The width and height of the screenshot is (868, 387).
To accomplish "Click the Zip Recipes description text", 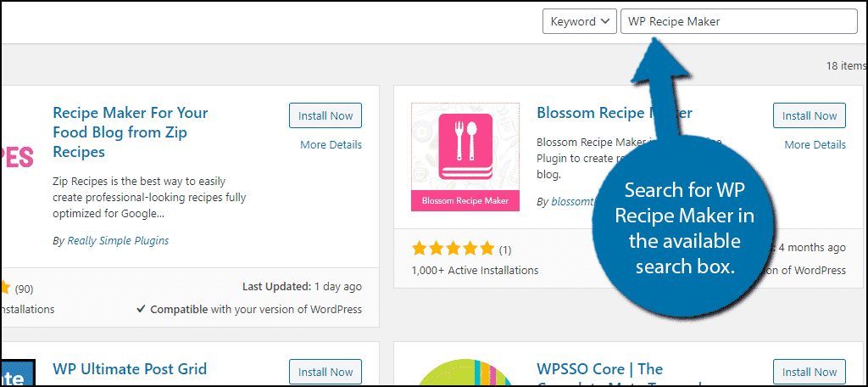I will (149, 198).
